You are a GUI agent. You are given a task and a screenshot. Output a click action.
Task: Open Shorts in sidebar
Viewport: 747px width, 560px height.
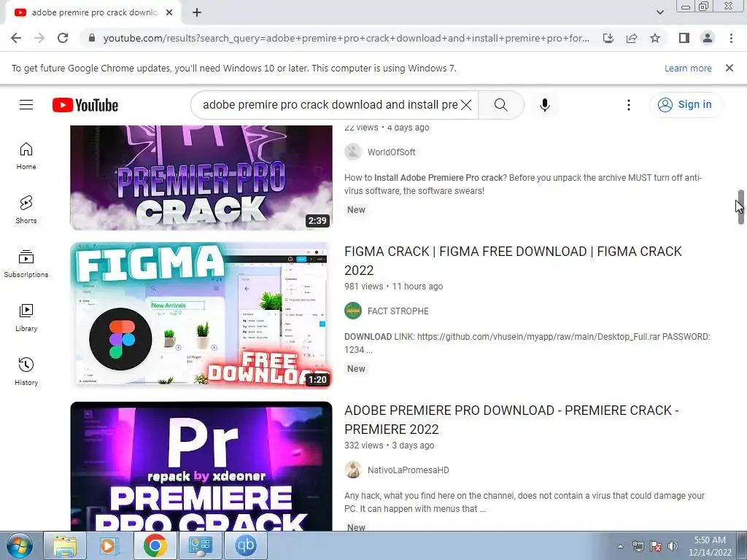click(26, 210)
